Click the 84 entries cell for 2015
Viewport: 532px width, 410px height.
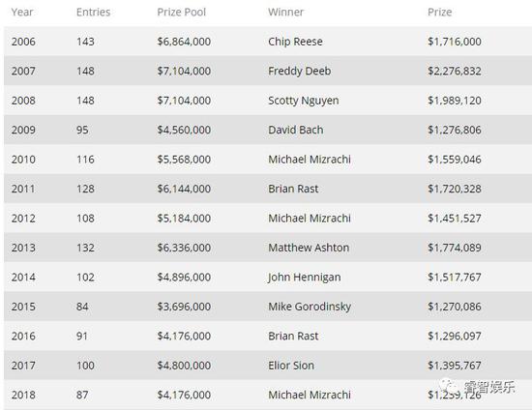[x=82, y=307]
